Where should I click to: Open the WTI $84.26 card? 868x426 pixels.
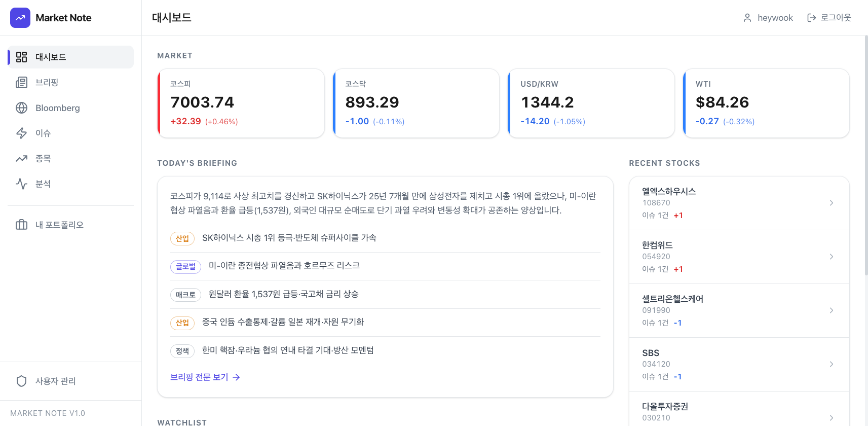[x=766, y=103]
